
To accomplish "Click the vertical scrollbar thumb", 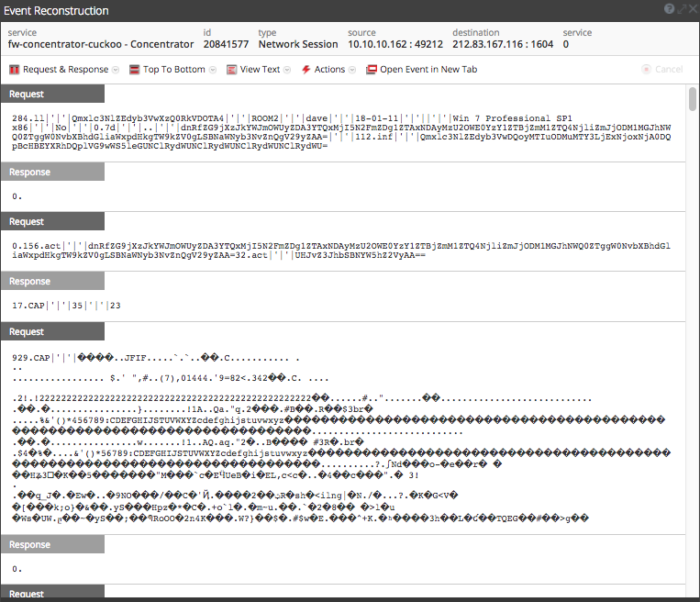I will [x=693, y=99].
